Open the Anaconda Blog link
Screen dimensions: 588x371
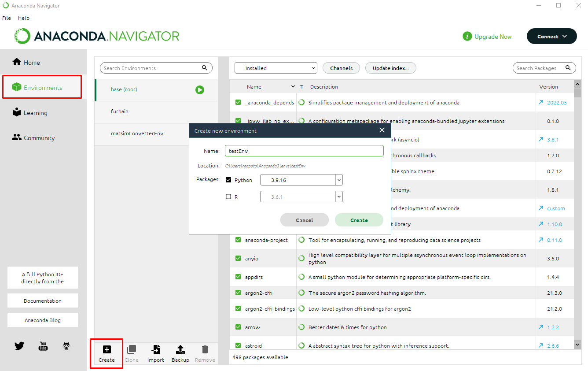pos(43,320)
